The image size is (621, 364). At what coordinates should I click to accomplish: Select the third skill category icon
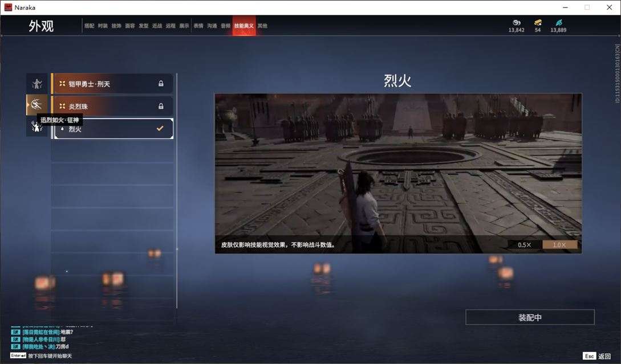tap(37, 126)
